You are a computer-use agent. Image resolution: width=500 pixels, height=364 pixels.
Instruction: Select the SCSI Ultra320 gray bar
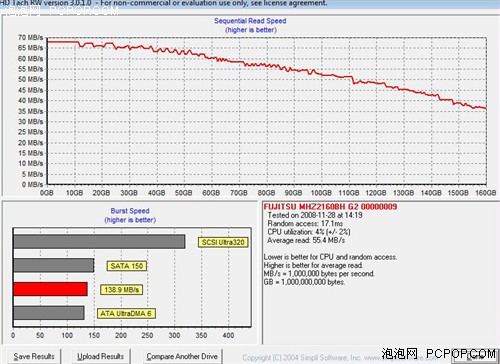pos(99,242)
